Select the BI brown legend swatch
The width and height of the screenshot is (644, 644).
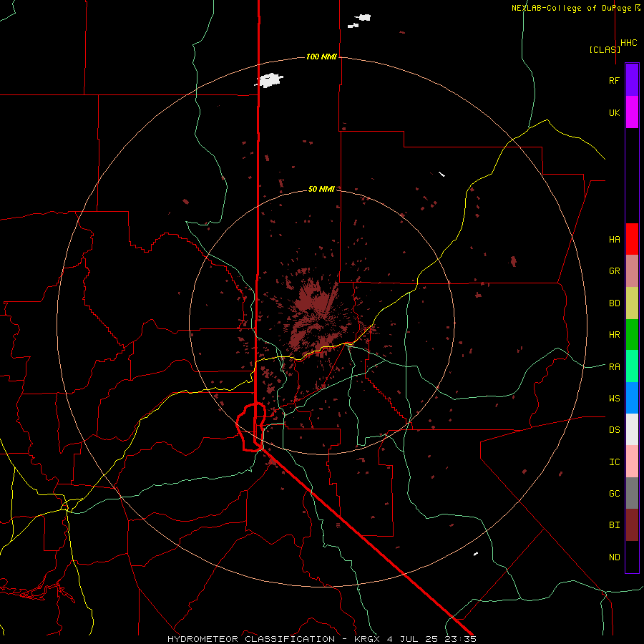pos(632,525)
